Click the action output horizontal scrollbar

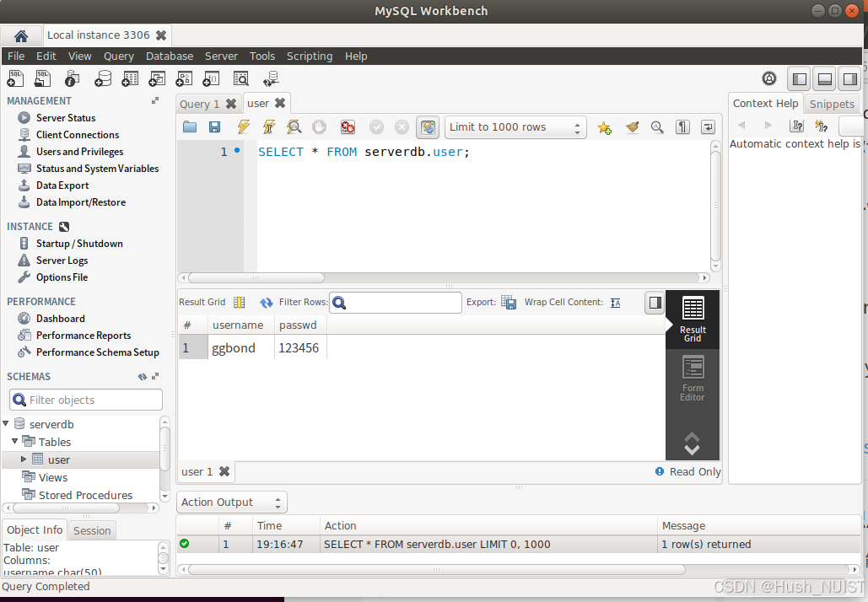[437, 569]
